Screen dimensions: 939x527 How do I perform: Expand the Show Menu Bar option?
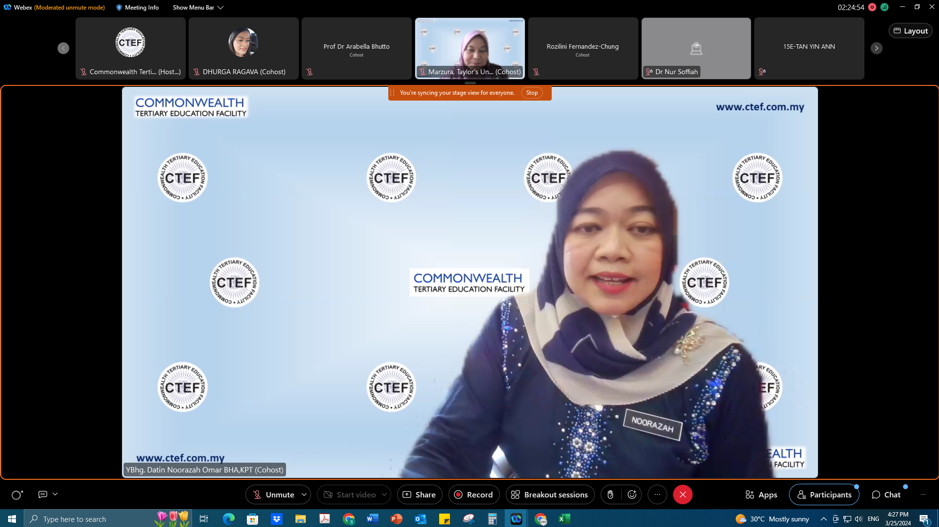(198, 7)
